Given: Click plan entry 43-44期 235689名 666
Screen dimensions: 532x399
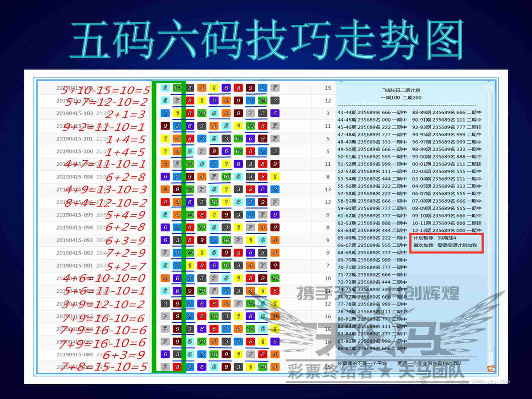Looking at the screenshot, I should (x=372, y=112).
